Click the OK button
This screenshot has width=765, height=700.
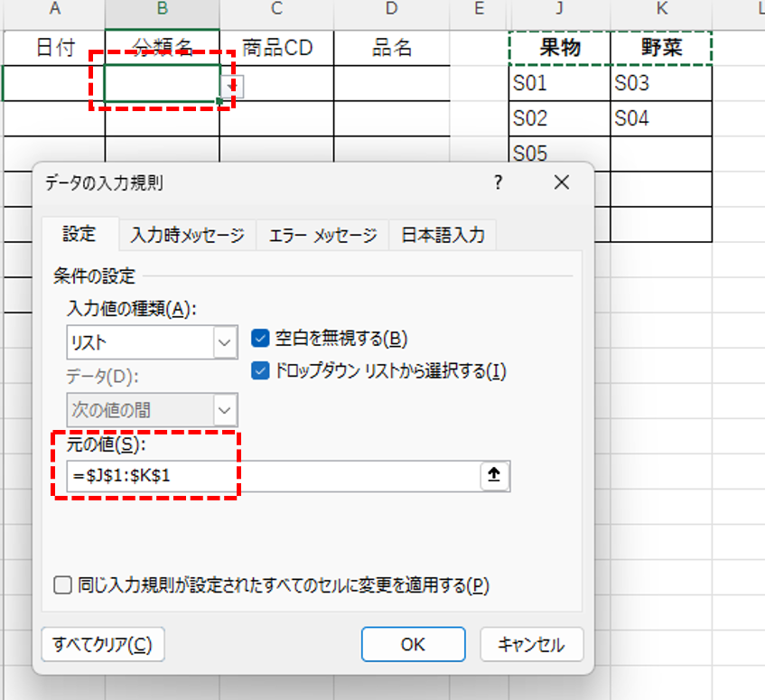414,644
